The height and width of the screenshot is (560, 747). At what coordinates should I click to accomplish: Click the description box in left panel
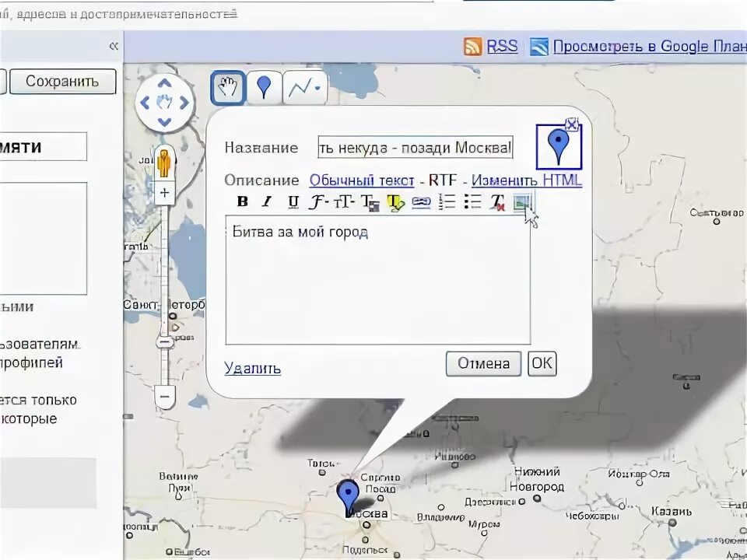pos(44,238)
